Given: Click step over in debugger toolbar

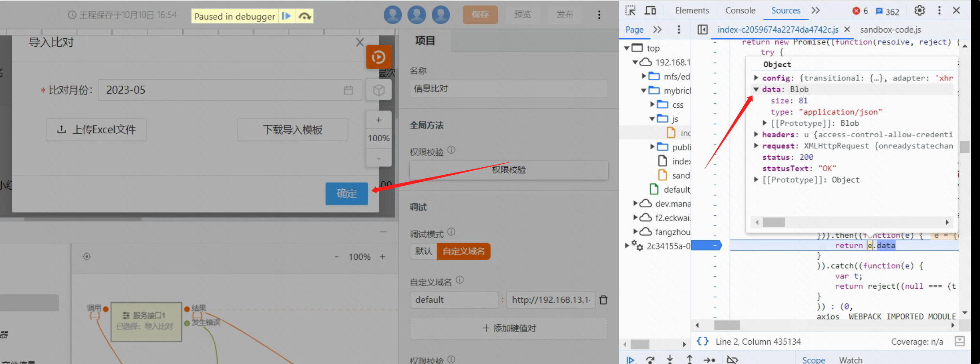Looking at the screenshot, I should [x=650, y=360].
